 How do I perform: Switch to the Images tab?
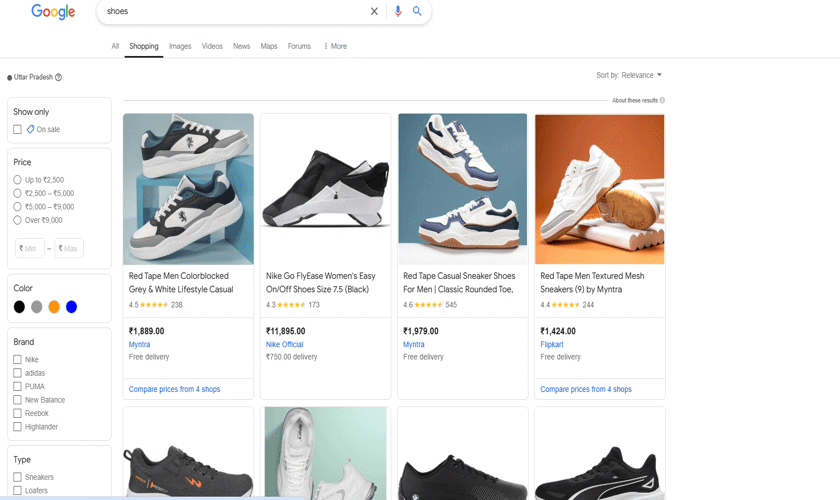coord(180,46)
